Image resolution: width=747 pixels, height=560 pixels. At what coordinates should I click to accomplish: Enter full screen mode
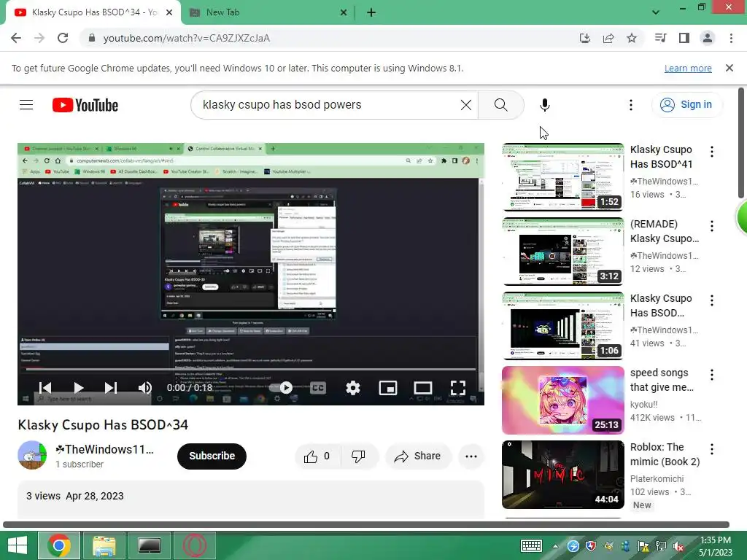point(458,388)
